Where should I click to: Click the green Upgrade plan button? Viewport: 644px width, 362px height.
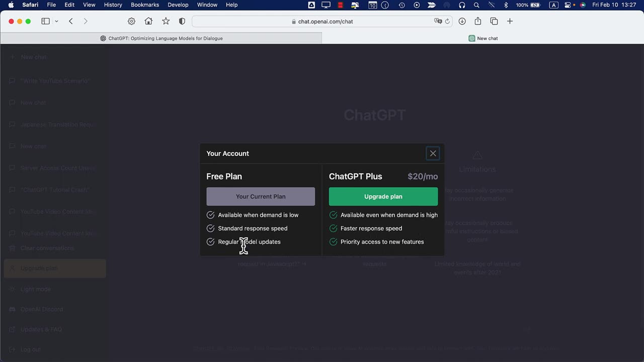[383, 197]
